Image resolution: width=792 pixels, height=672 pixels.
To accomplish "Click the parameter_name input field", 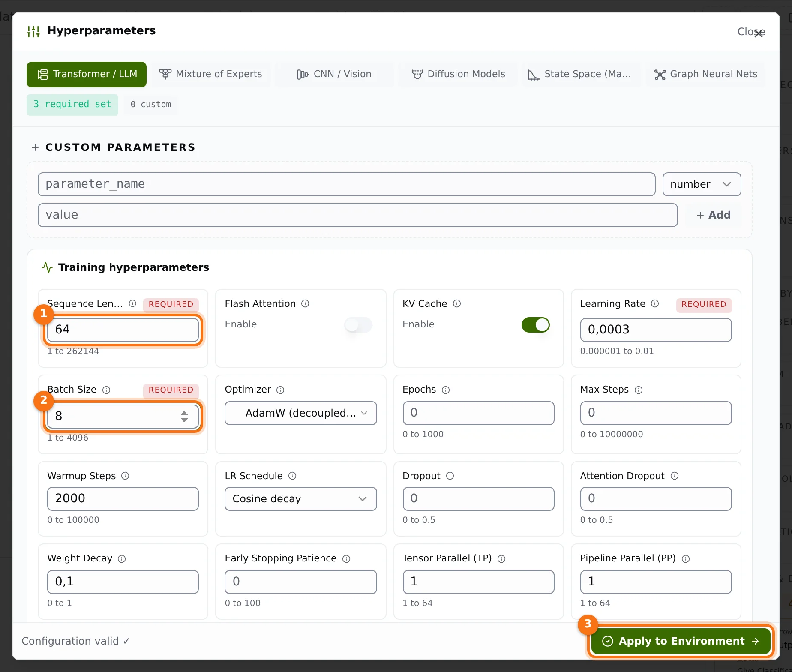I will (x=346, y=184).
